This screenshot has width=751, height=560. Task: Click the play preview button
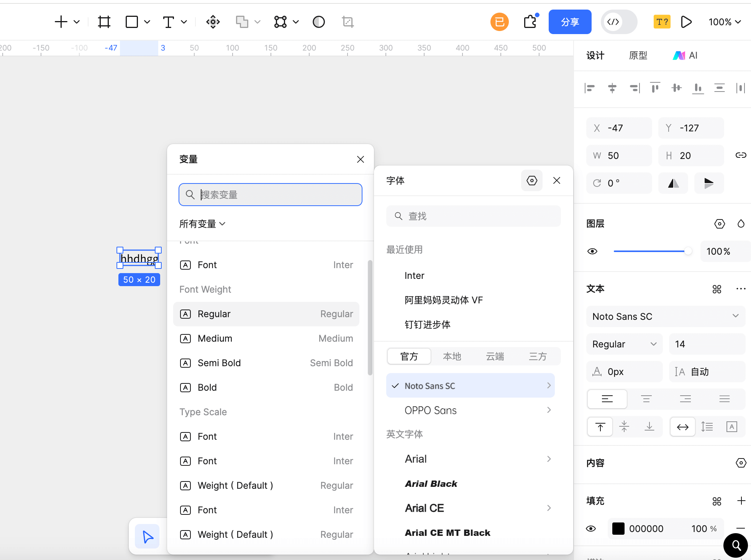coord(686,22)
